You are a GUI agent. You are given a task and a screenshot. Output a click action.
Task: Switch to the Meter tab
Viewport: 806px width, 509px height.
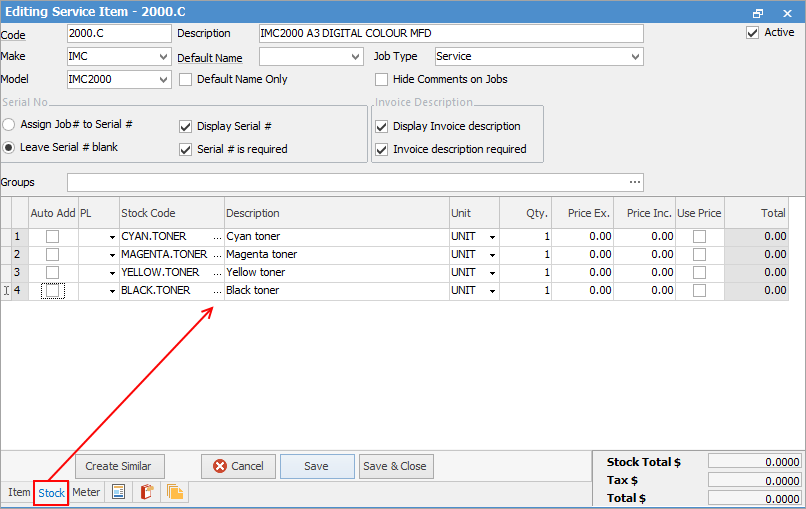(86, 493)
